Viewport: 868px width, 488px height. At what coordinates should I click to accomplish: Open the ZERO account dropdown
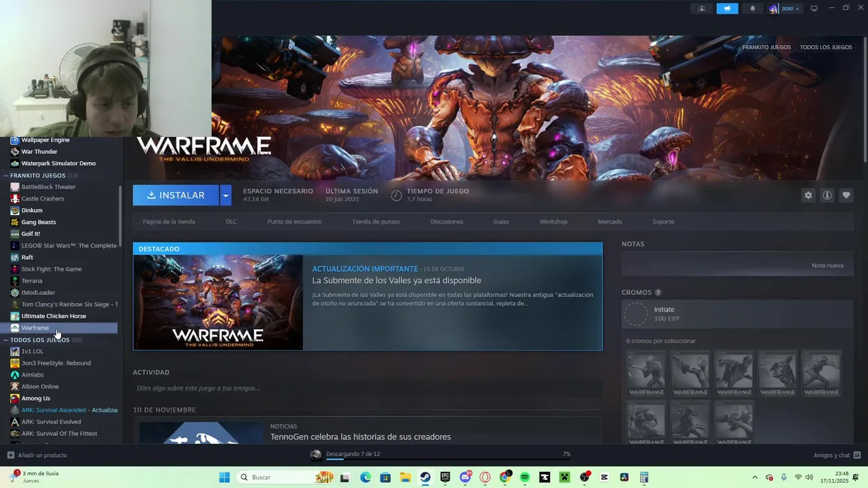pyautogui.click(x=785, y=9)
